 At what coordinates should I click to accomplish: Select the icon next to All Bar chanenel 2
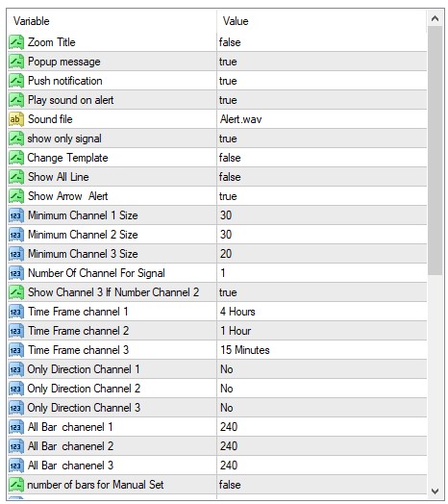coord(16,446)
